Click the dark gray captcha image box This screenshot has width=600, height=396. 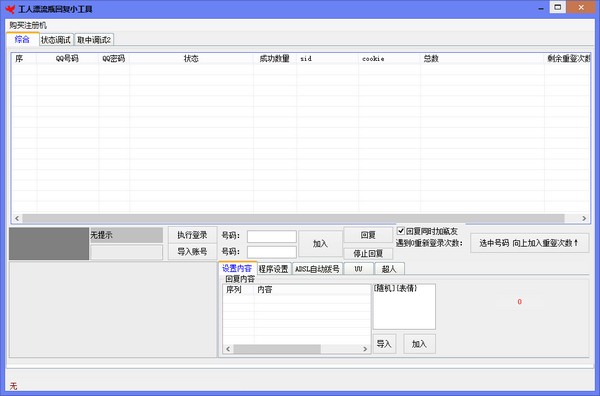pyautogui.click(x=49, y=244)
